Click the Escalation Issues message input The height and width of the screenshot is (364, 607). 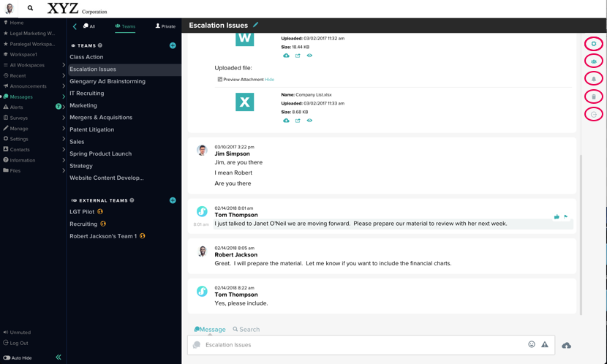[x=371, y=345]
